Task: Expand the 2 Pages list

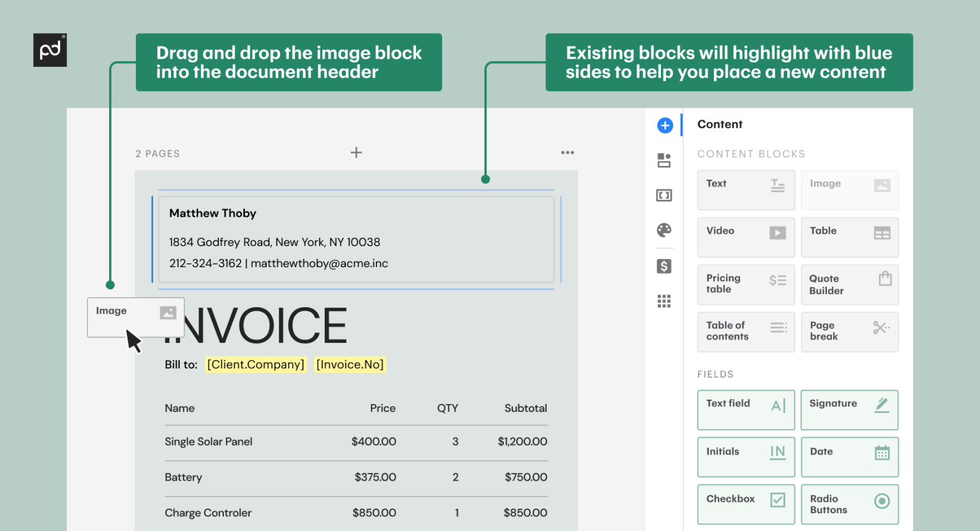Action: click(157, 153)
